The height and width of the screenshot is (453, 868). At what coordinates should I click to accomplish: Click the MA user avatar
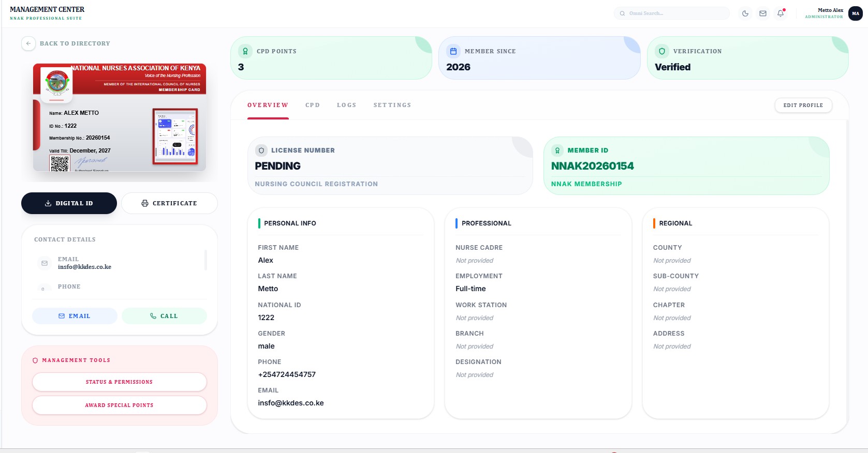coord(856,13)
